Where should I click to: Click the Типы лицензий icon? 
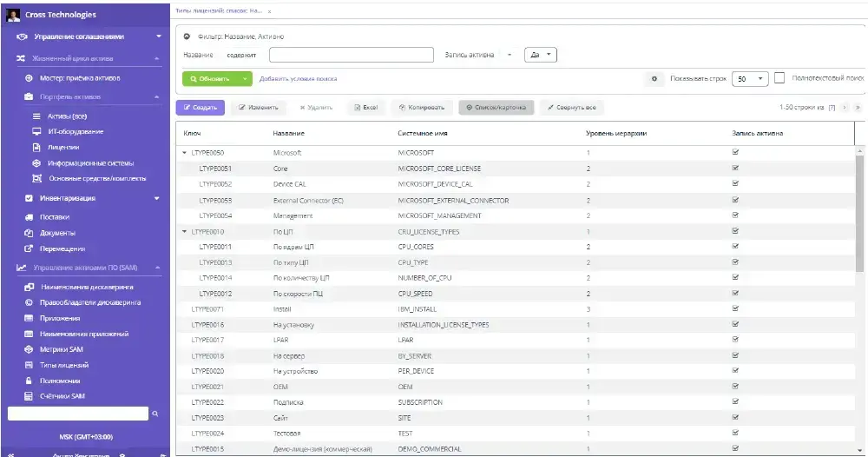click(29, 365)
